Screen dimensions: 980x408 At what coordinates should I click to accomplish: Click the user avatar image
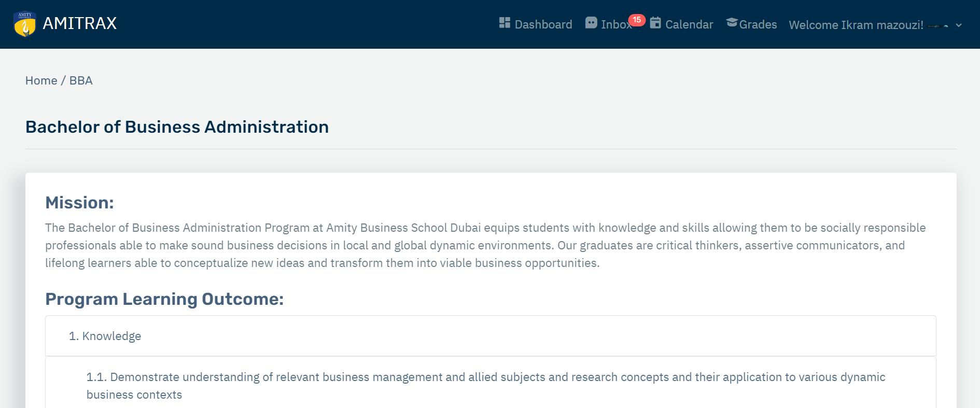click(x=938, y=25)
